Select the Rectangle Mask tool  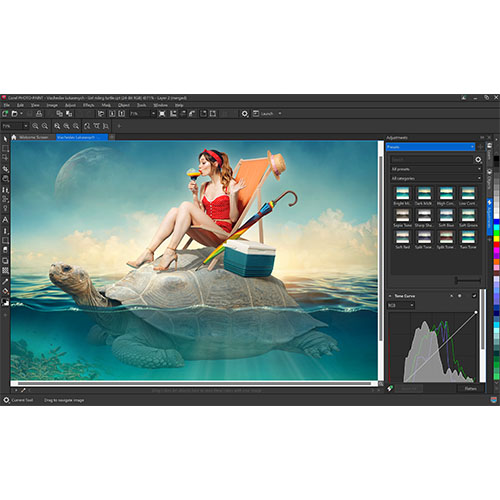5,148
